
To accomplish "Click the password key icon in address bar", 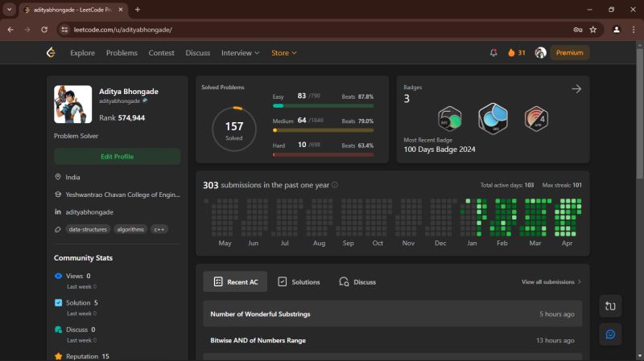I will coord(578,30).
